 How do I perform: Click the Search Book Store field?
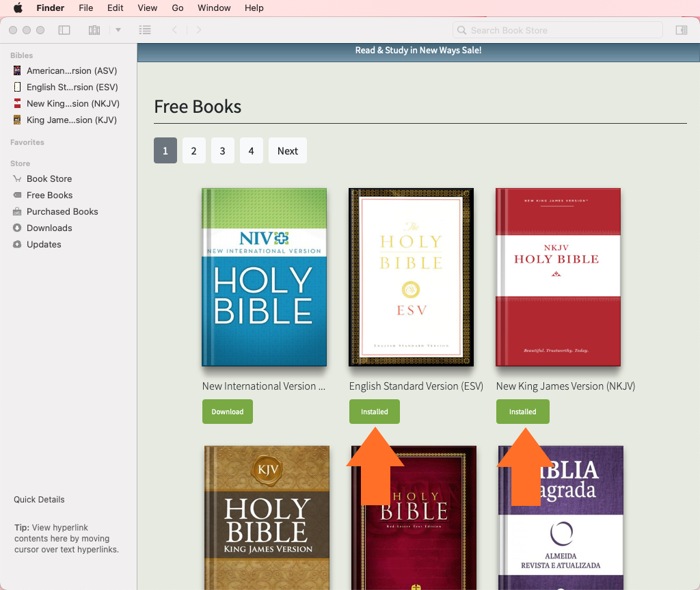click(557, 30)
